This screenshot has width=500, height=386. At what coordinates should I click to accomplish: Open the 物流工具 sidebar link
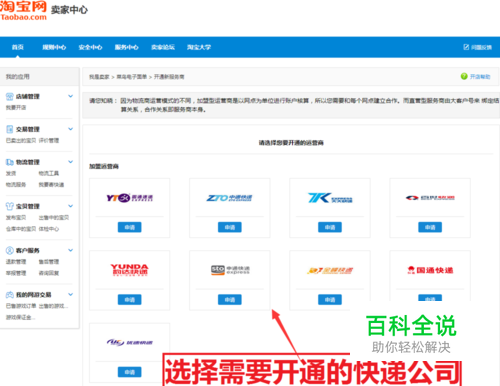pos(49,173)
